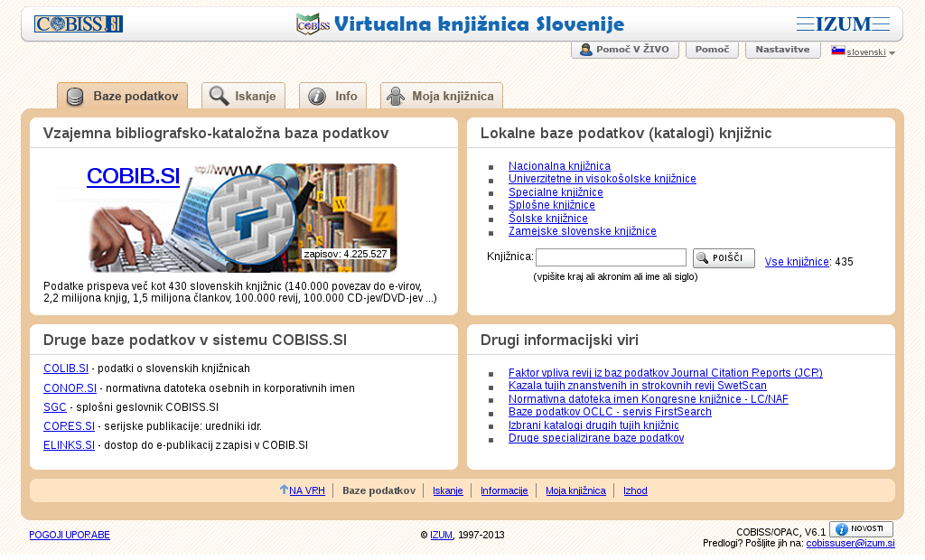Click the Slovenian flag language icon
The image size is (925, 560).
[x=838, y=51]
